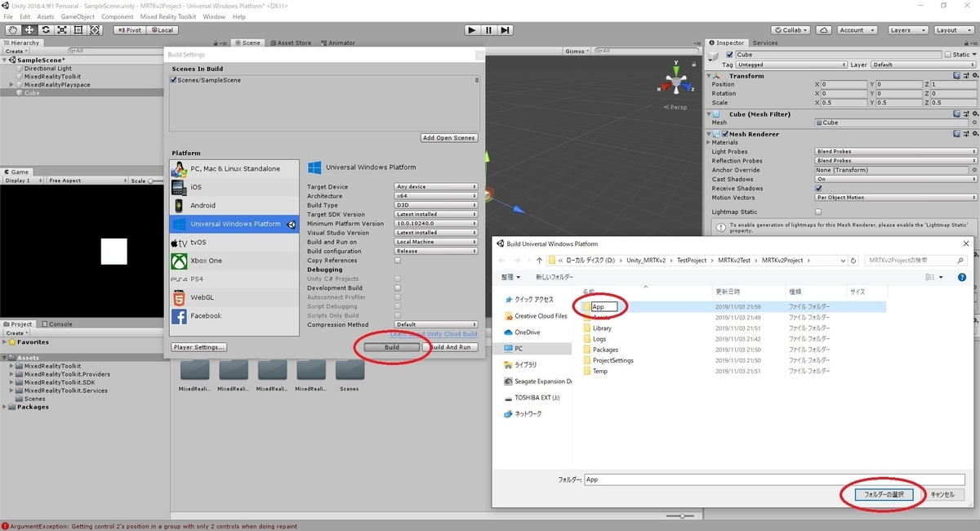The image size is (980, 531).
Task: Toggle the Scenes/SampleScene checkbox in Build Settings
Action: tap(173, 80)
